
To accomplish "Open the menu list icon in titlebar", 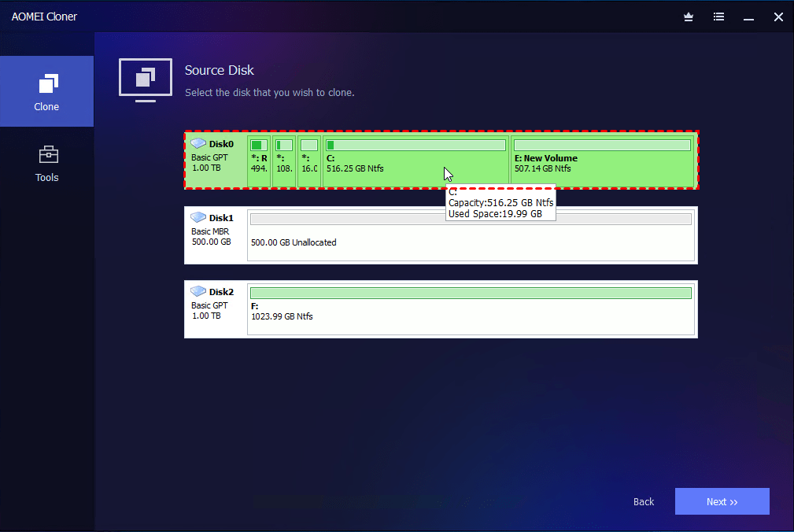I will pyautogui.click(x=718, y=17).
